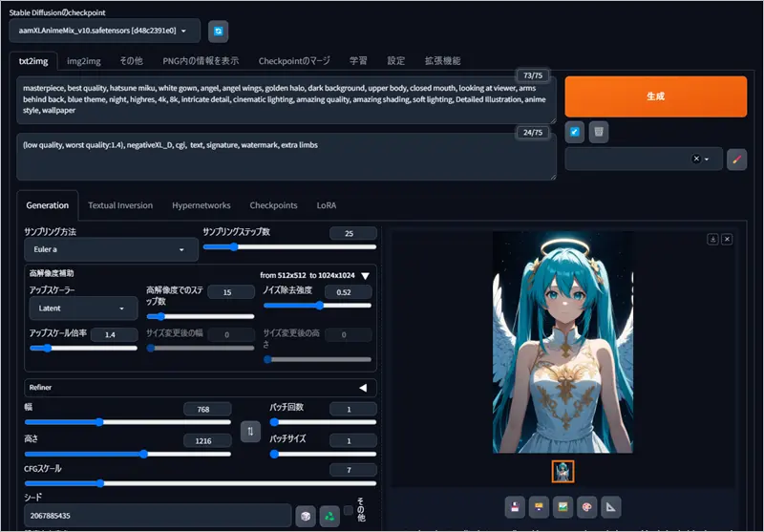
Task: Open the Latent upscaler dropdown
Action: tap(83, 309)
